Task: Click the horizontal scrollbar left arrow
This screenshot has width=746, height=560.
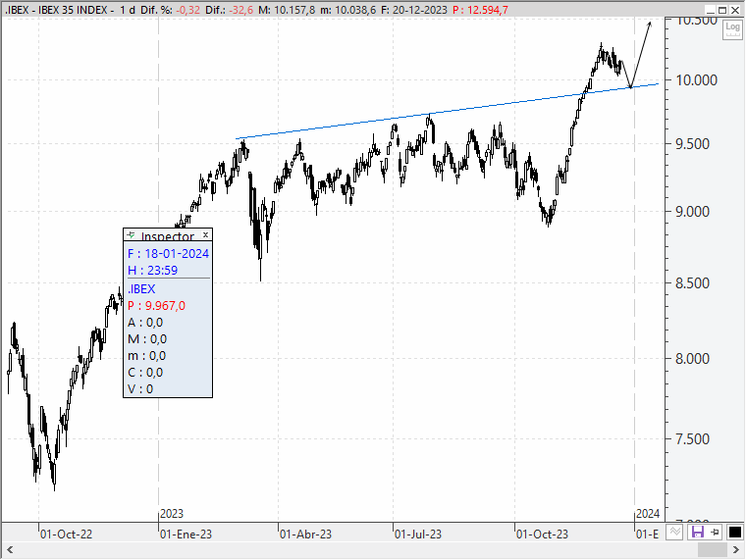Action: (x=10, y=550)
